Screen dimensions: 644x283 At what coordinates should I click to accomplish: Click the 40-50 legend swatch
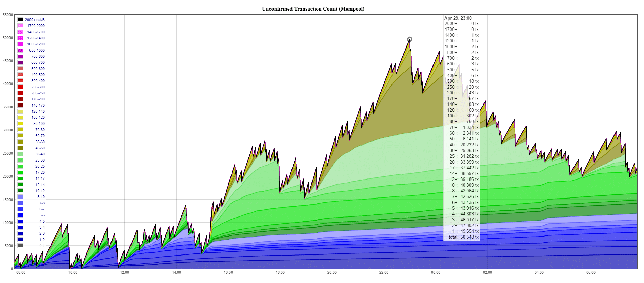pyautogui.click(x=20, y=148)
